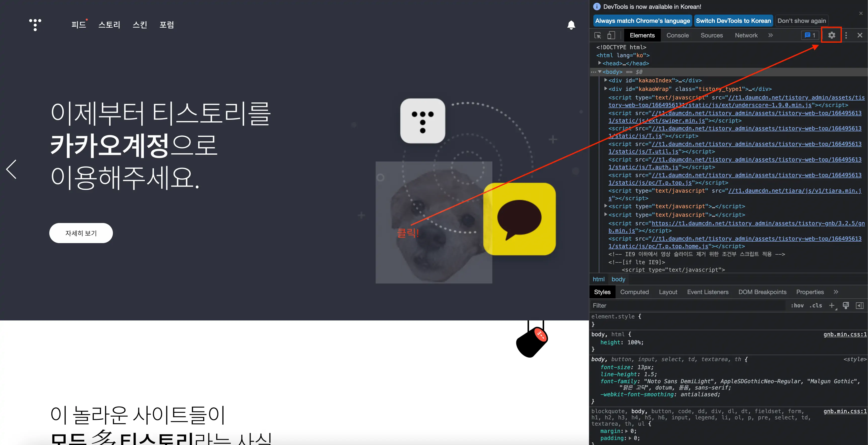Open the Computed styles tab
This screenshot has height=445, width=868.
634,292
